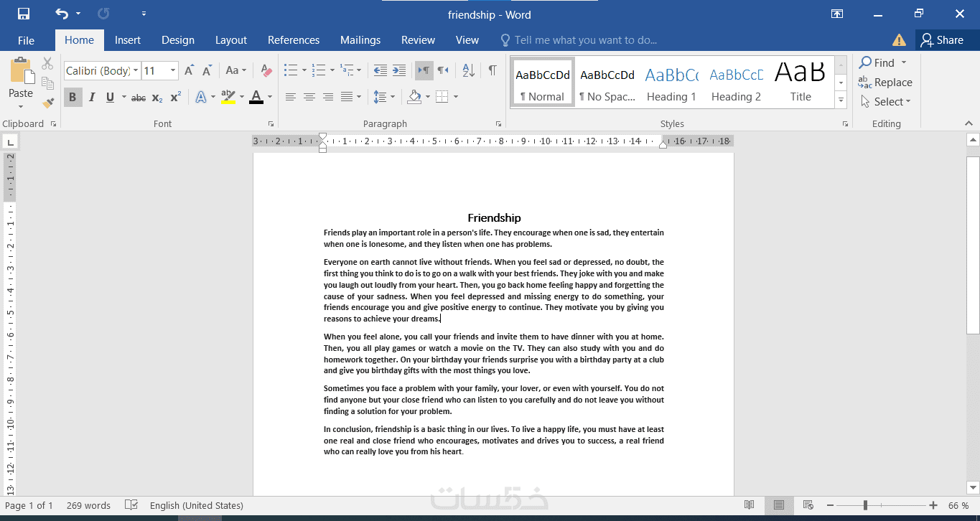Align text to the left
980x521 pixels.
pos(291,97)
